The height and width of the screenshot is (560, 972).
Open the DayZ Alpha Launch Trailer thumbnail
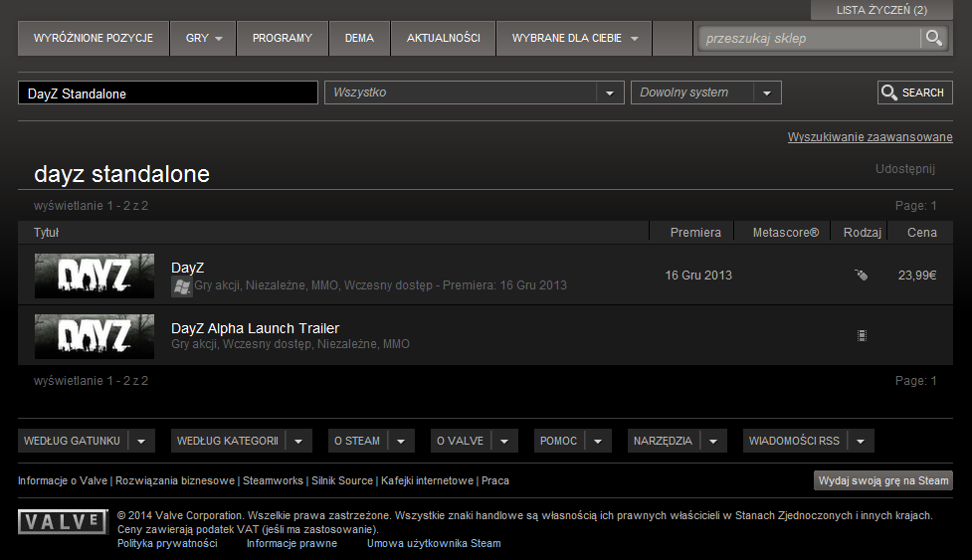[95, 336]
